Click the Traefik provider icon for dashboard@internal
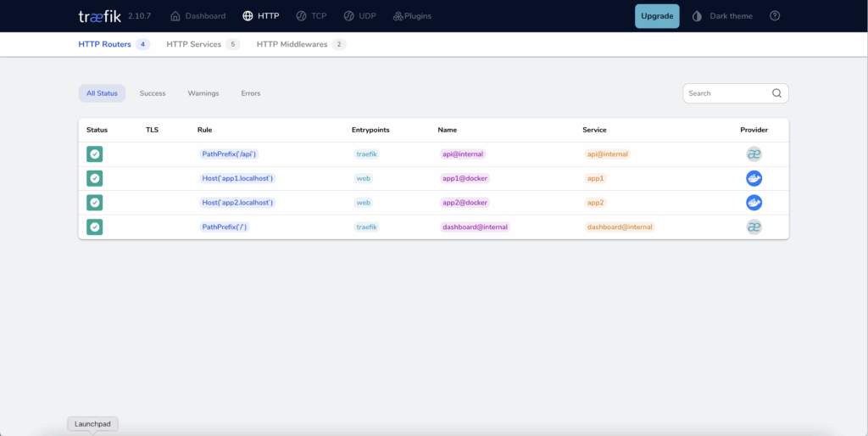868x436 pixels. tap(754, 227)
